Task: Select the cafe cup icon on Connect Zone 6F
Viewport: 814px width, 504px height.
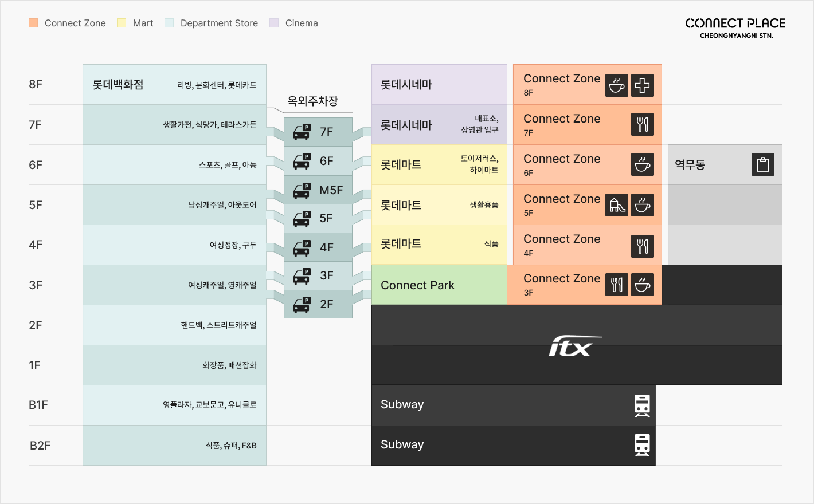Action: [x=643, y=164]
